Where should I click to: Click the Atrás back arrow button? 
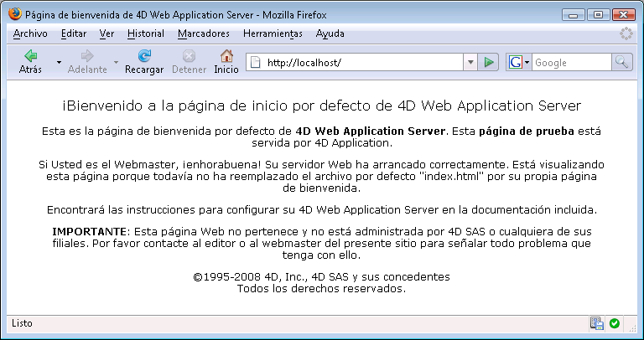coord(30,61)
